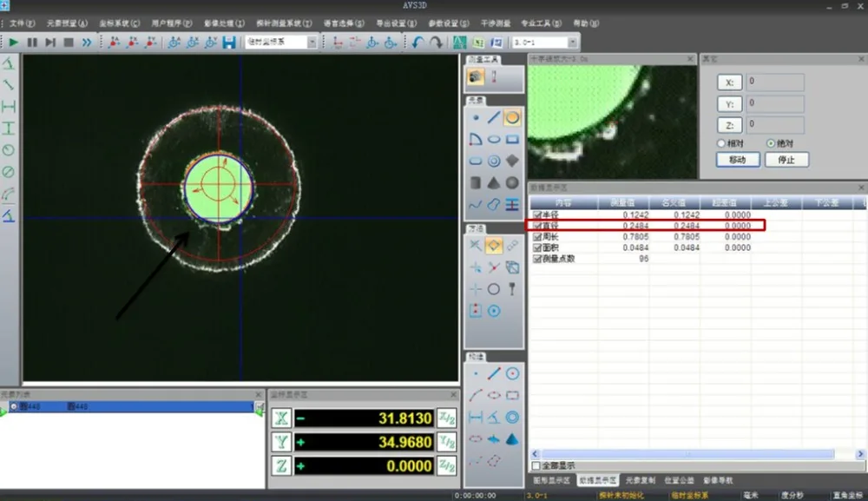Choose the concentric ring element tool
This screenshot has height=501, width=868.
pos(494,162)
